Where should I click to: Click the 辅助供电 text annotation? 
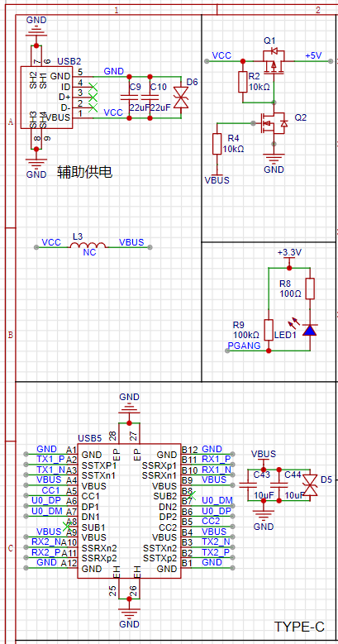(x=84, y=172)
